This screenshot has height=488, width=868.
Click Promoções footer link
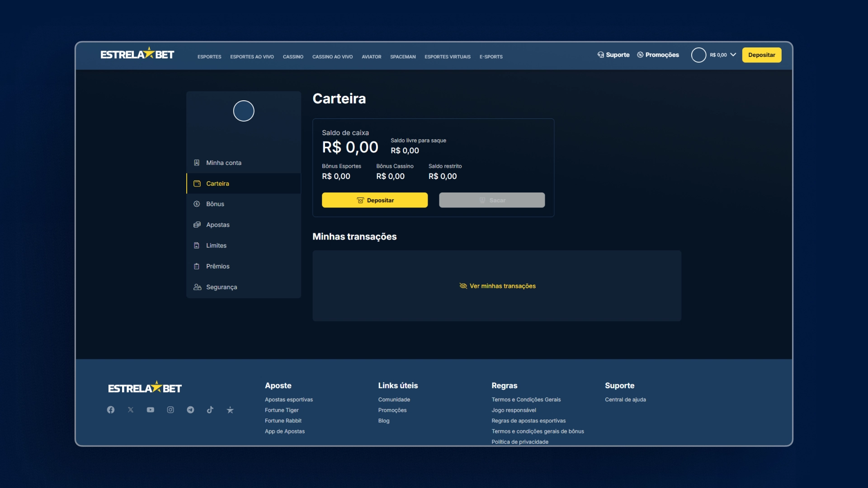(x=392, y=410)
